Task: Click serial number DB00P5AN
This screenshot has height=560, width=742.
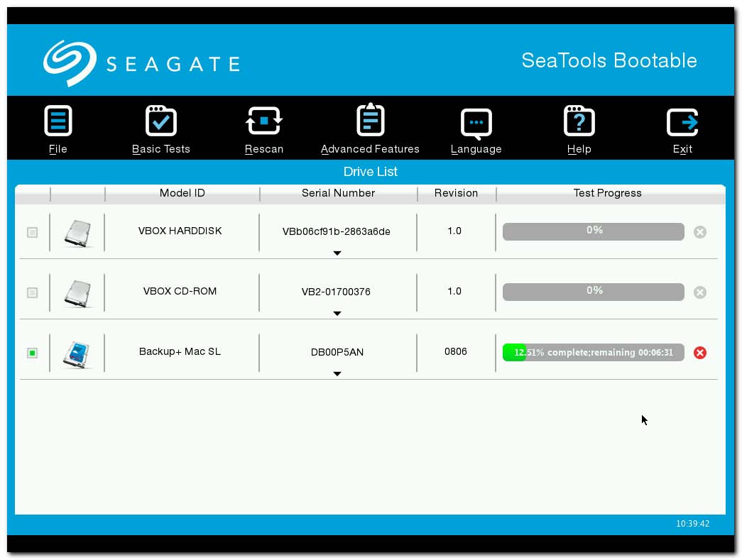Action: [337, 352]
